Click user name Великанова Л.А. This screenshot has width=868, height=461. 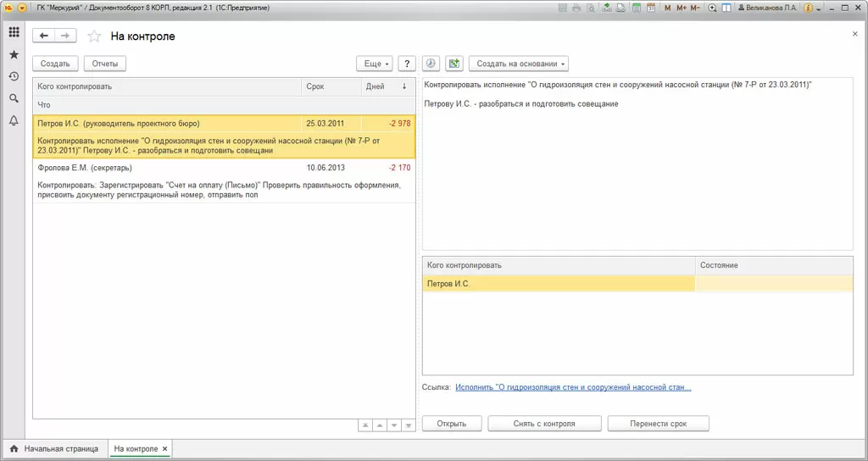coord(768,8)
